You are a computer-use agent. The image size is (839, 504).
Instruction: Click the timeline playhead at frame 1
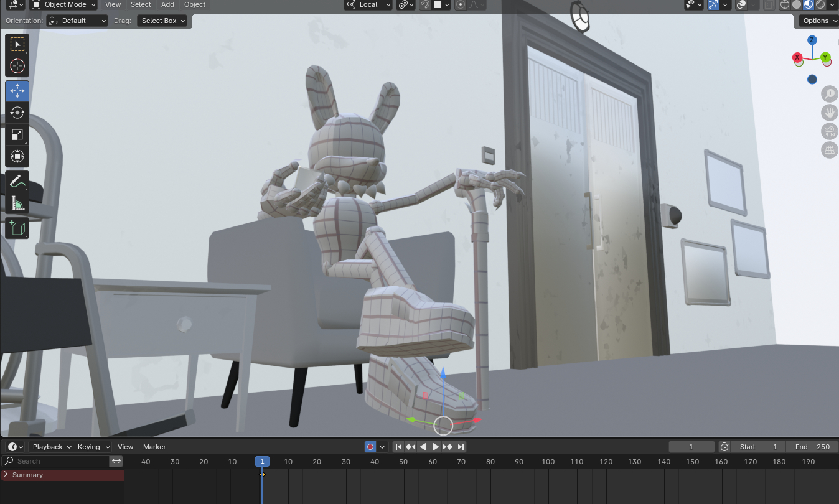(262, 462)
